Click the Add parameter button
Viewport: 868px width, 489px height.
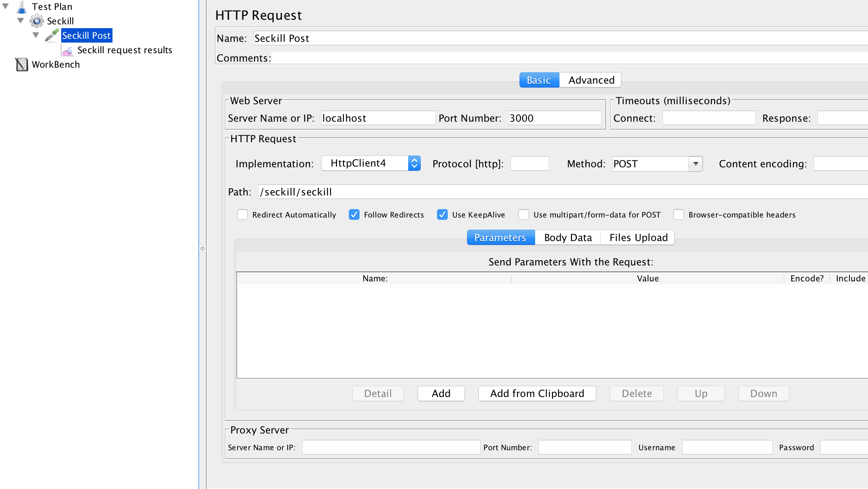(x=440, y=394)
